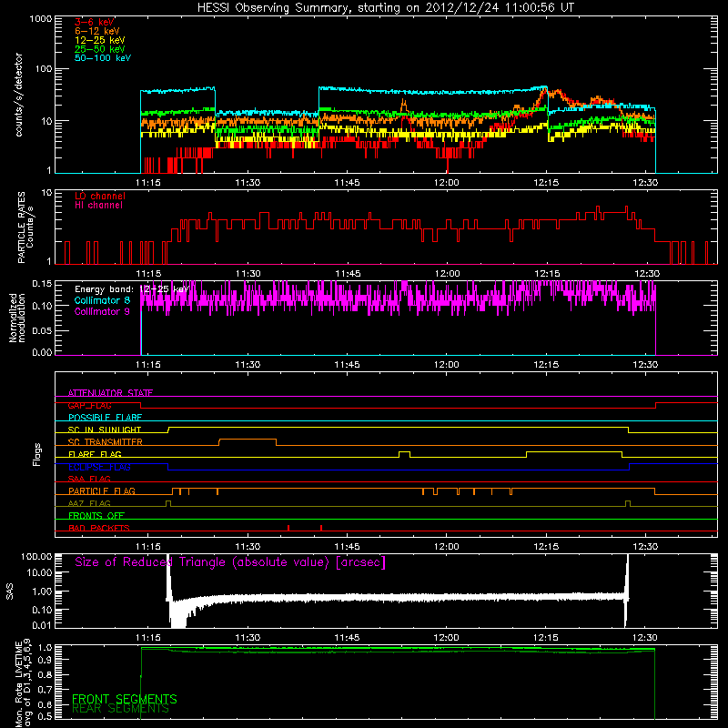Click the BAD_PACKETS flag label
The width and height of the screenshot is (728, 728).
coord(99,528)
